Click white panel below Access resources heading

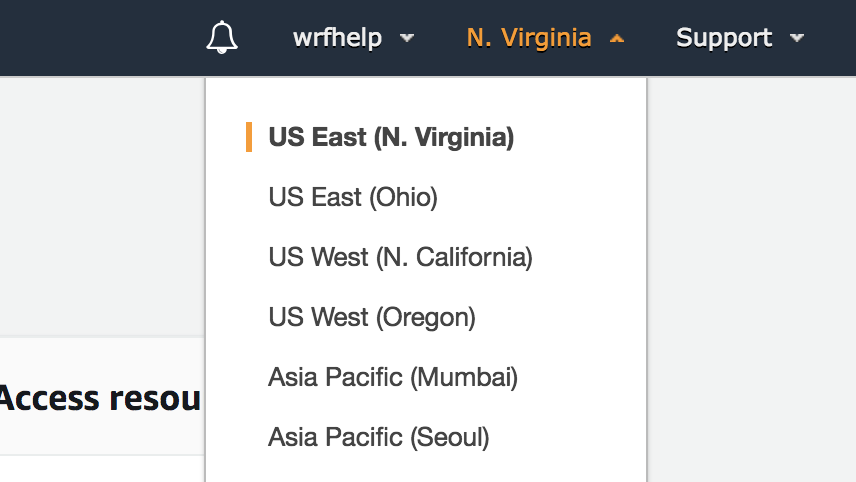coord(100,470)
